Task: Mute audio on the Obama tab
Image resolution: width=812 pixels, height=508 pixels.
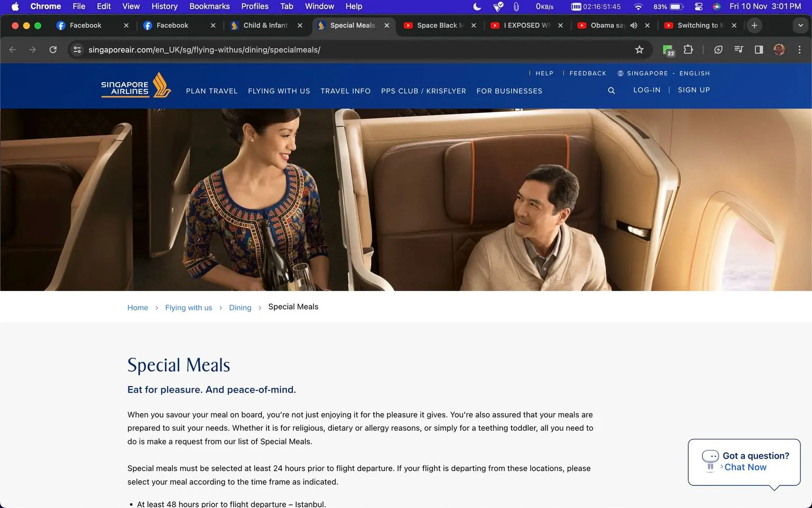Action: (633, 25)
